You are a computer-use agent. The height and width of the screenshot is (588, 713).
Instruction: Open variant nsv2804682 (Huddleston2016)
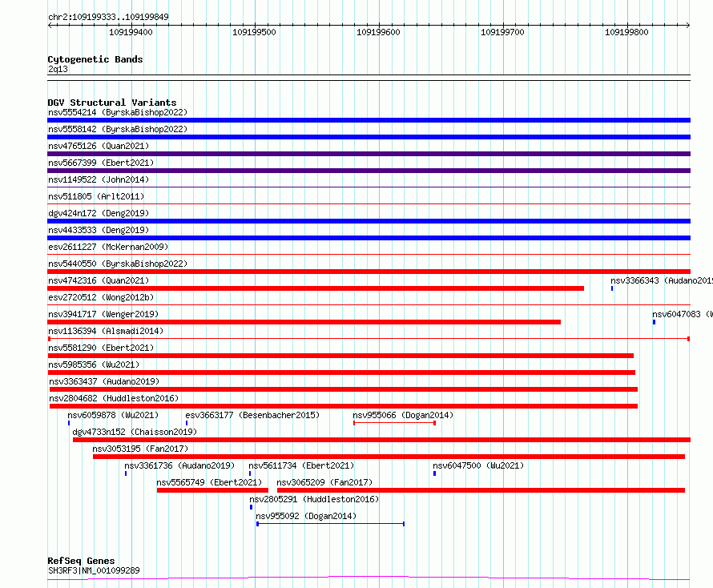click(114, 398)
